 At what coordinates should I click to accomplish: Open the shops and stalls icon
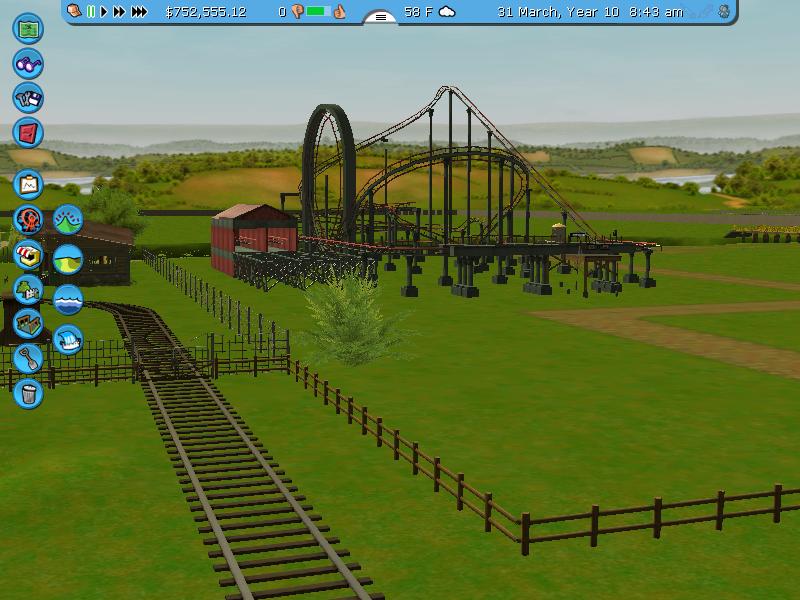(28, 255)
